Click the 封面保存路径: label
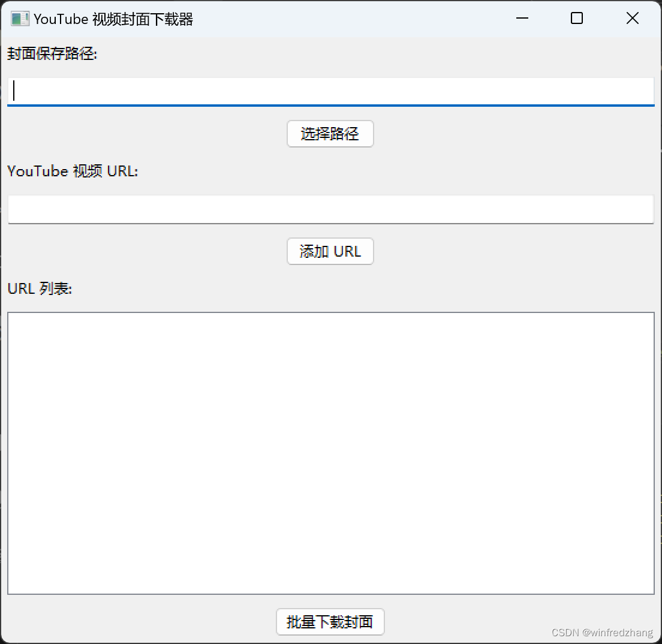Screen dimensions: 662x644 52,53
